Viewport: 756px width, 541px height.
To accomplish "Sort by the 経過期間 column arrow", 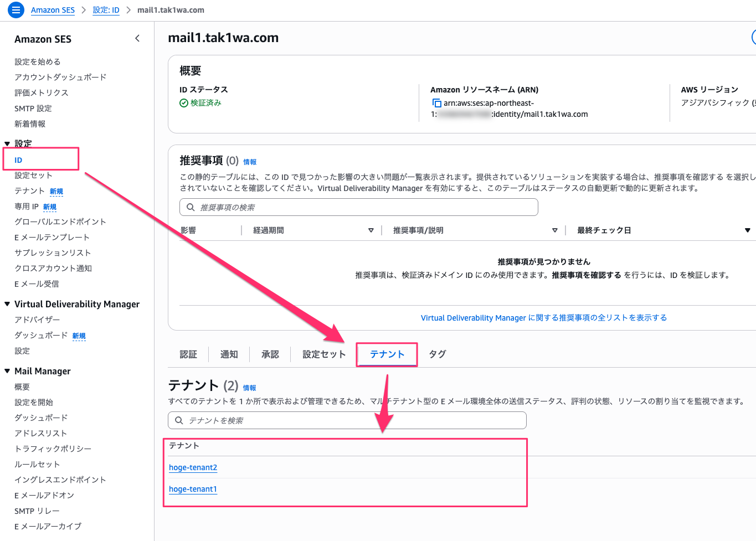I will point(371,230).
